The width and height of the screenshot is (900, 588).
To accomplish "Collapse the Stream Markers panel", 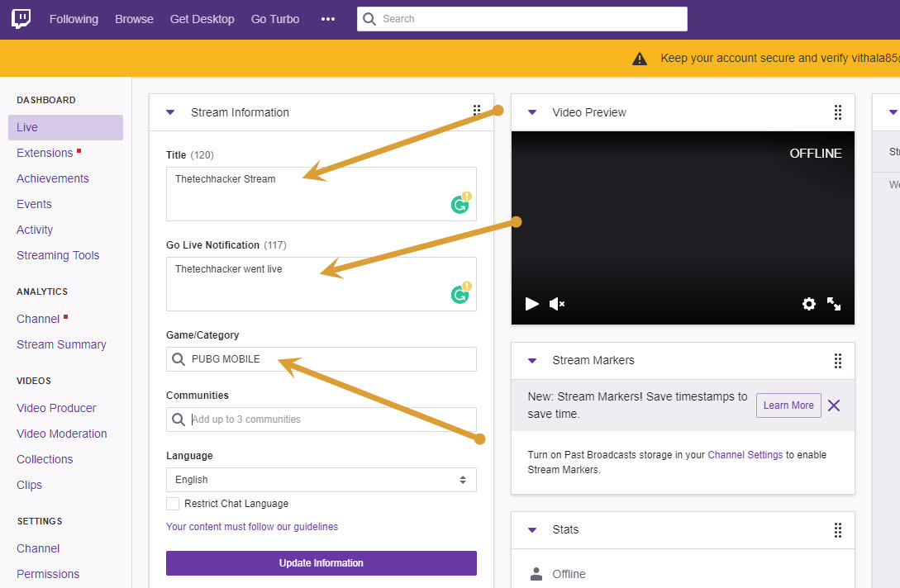I will pos(532,360).
